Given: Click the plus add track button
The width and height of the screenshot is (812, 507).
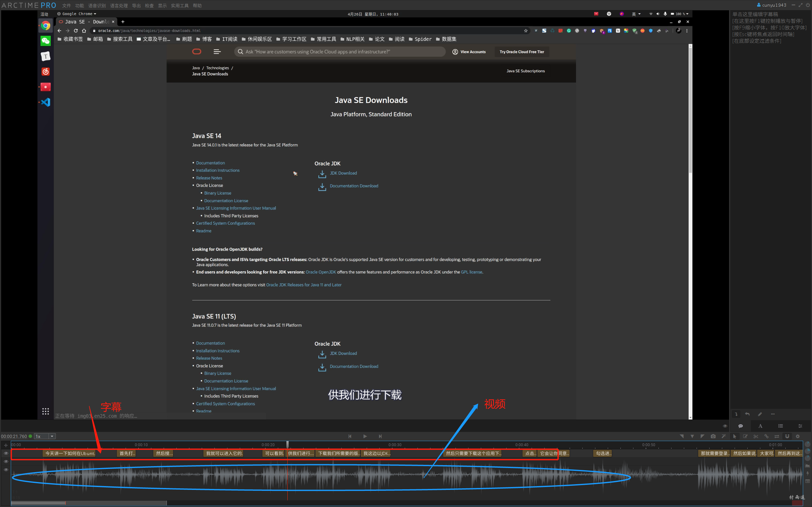Looking at the screenshot, I should (x=6, y=445).
